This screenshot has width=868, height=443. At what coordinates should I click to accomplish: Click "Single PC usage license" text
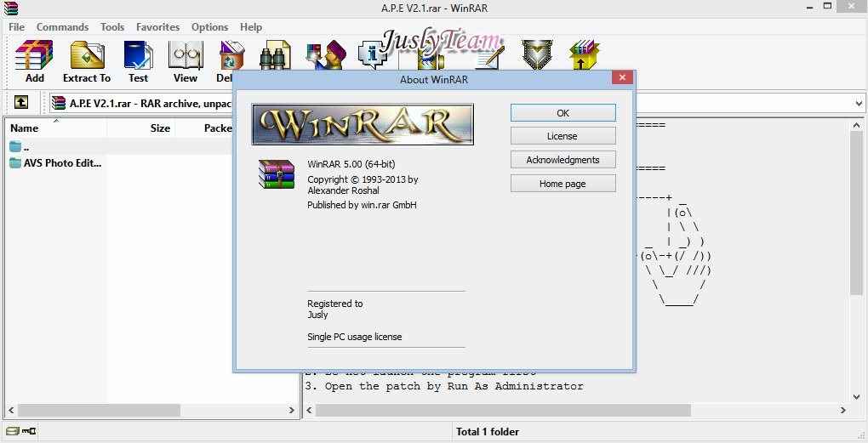point(355,336)
